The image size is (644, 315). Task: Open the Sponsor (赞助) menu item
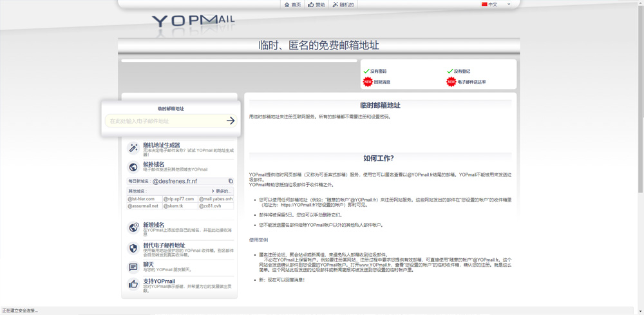click(x=316, y=5)
